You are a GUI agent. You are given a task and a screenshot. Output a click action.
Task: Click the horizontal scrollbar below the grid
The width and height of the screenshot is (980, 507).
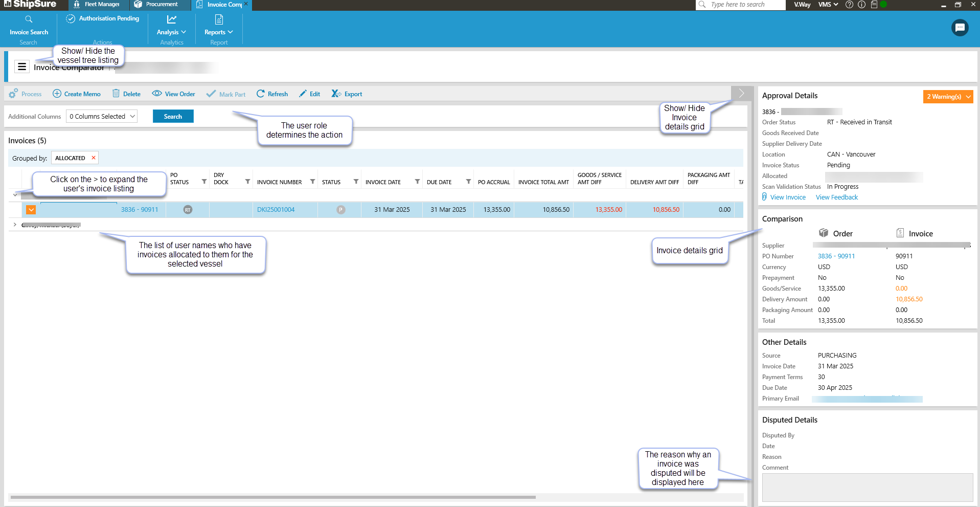click(273, 497)
